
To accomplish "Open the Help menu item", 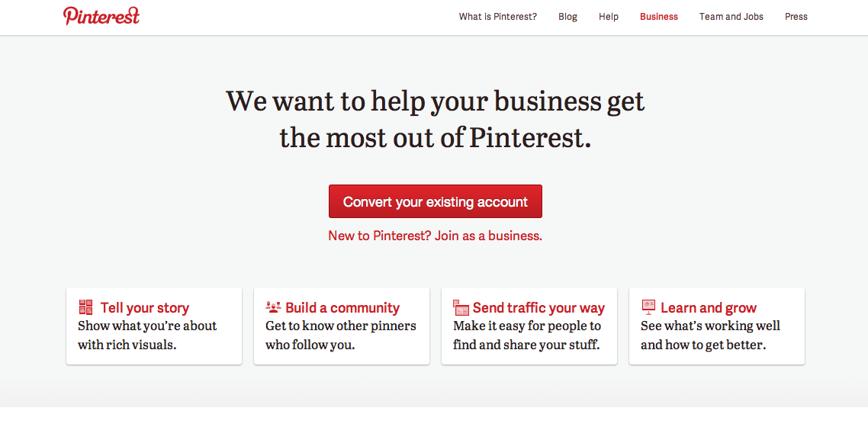I will 609,17.
